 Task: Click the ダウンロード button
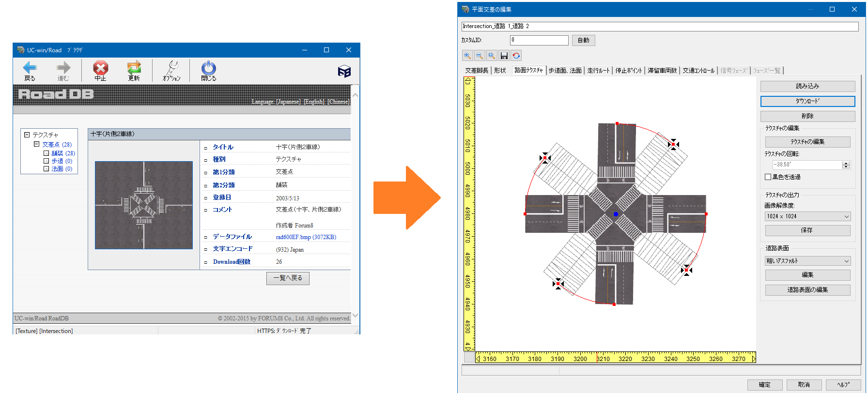(807, 101)
